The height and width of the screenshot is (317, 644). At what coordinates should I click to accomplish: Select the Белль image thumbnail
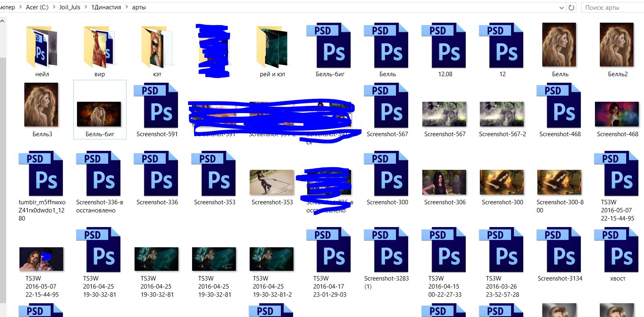tap(559, 45)
